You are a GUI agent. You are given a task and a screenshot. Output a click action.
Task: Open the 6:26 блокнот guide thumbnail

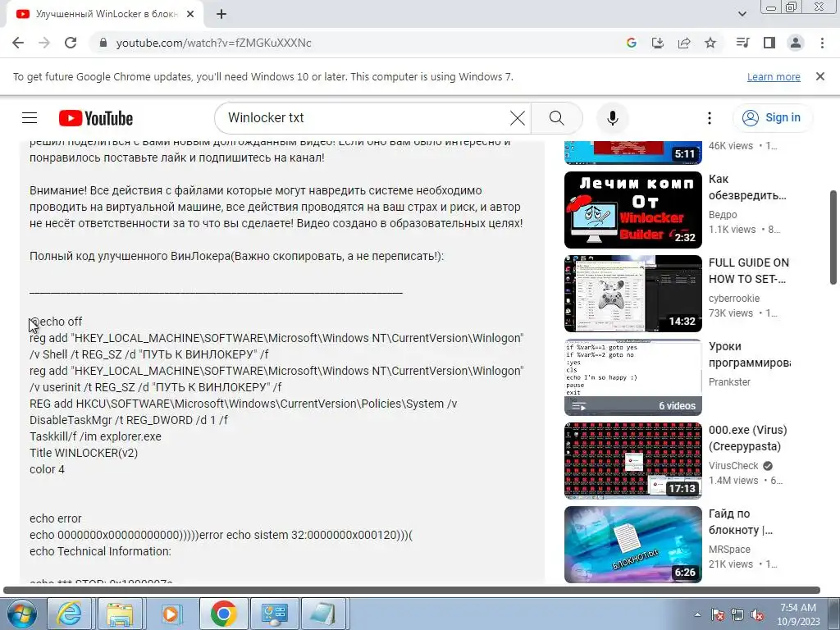[x=632, y=545]
